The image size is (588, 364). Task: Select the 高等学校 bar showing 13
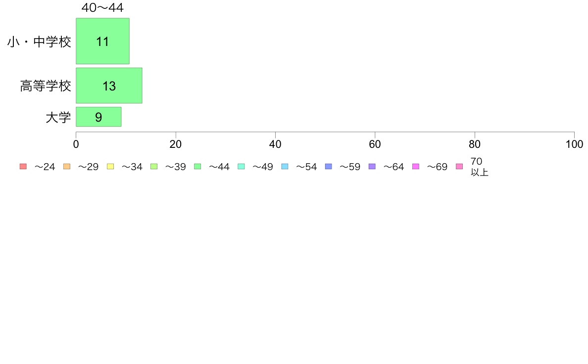point(109,86)
